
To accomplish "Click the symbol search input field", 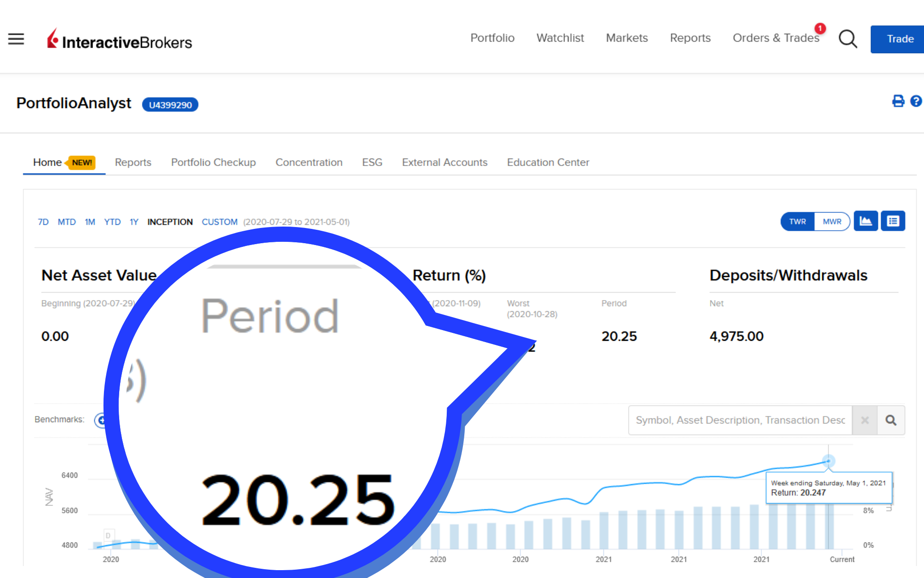I will tap(740, 420).
